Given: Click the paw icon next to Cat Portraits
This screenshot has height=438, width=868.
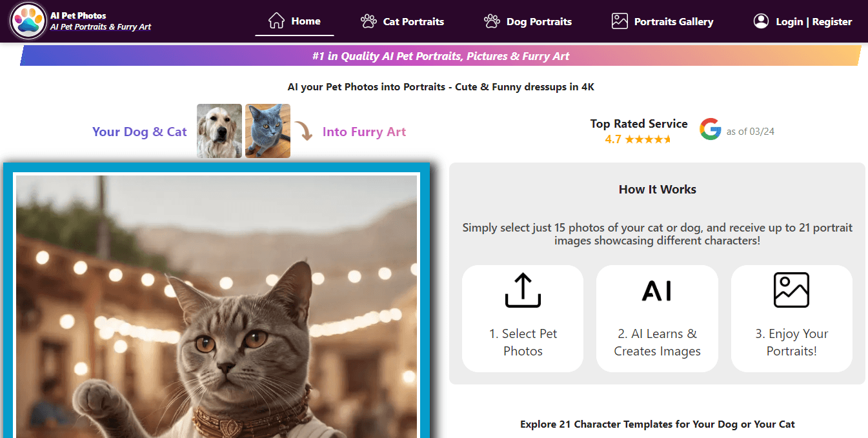Looking at the screenshot, I should pyautogui.click(x=369, y=21).
